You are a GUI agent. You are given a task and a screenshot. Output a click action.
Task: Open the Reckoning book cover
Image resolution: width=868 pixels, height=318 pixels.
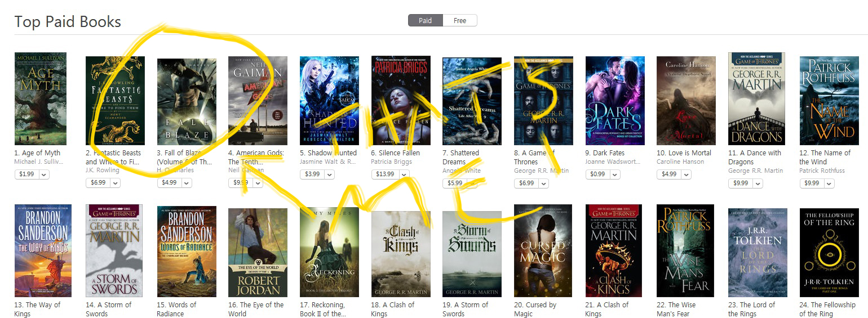tap(329, 252)
